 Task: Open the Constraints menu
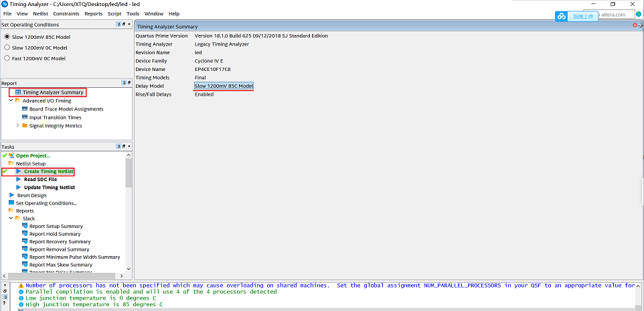coord(66,13)
